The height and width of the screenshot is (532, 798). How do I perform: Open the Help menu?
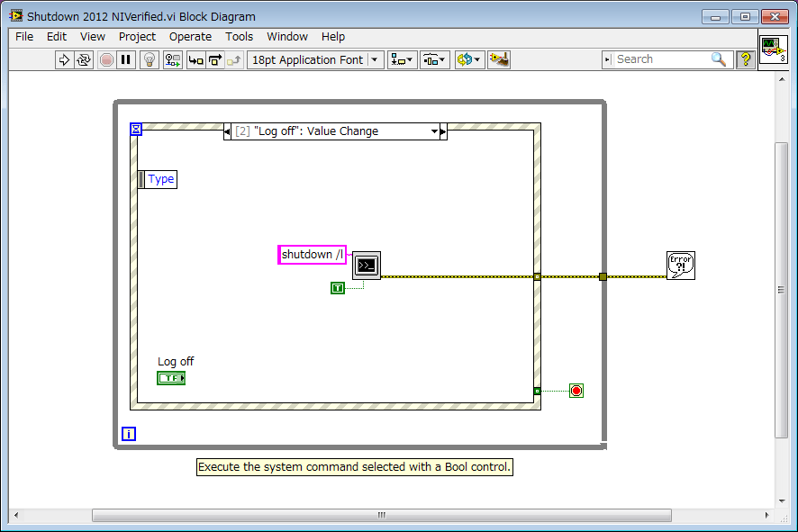click(333, 37)
